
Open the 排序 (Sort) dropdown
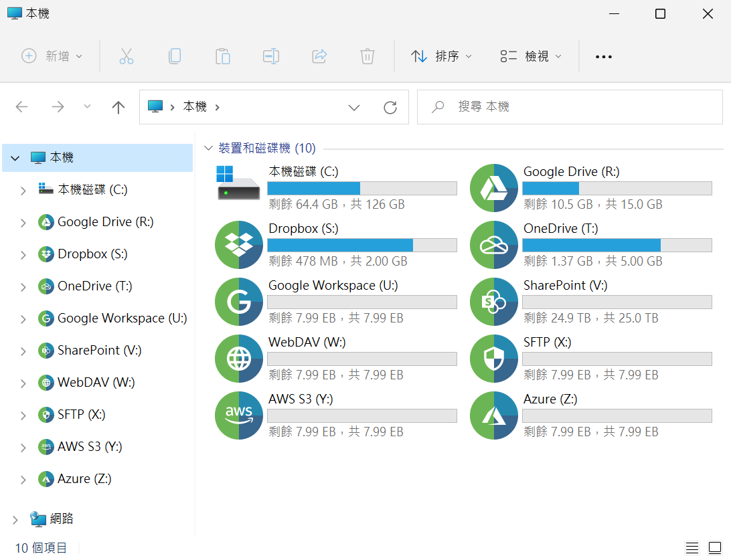[441, 56]
